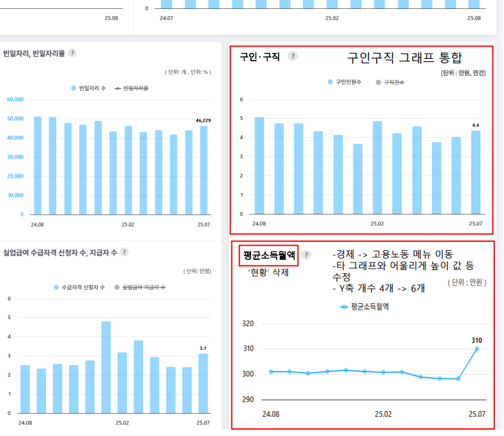
Task: Click the first bar in 빈일자리 chart
Action: [38, 165]
